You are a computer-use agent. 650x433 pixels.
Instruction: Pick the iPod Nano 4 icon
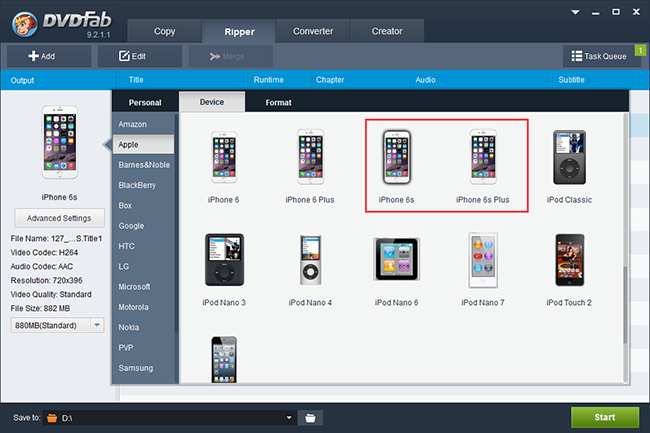pos(310,260)
